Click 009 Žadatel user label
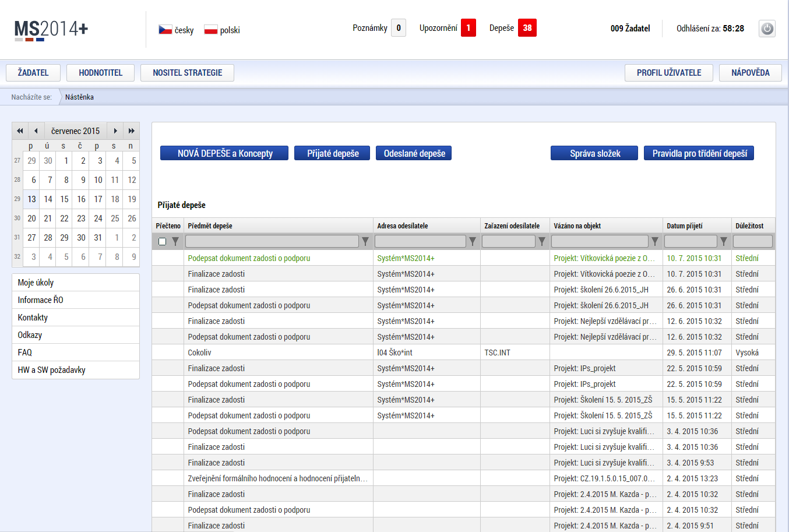This screenshot has width=789, height=532. (x=630, y=28)
